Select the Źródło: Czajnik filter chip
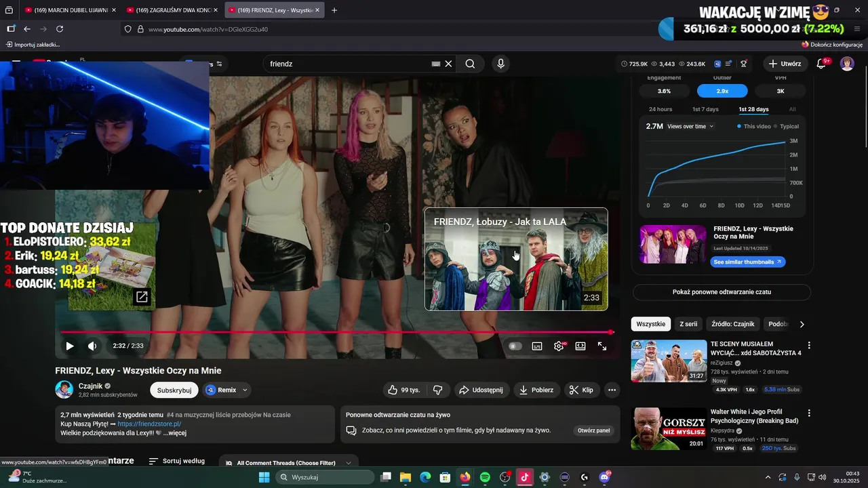The image size is (868, 488). pyautogui.click(x=732, y=324)
